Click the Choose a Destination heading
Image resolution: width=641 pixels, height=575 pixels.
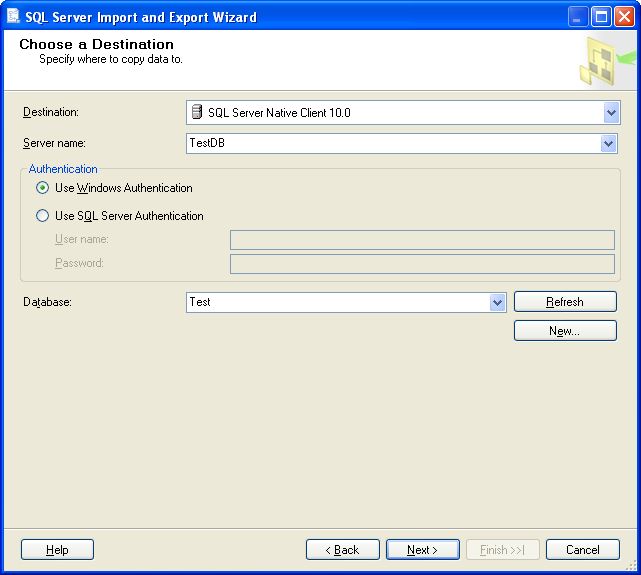(x=96, y=44)
